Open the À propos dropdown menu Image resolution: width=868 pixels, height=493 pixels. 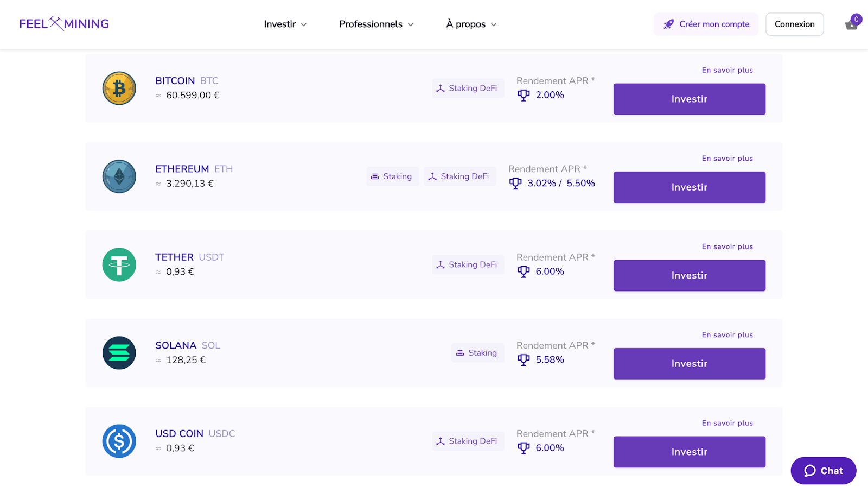(x=471, y=24)
